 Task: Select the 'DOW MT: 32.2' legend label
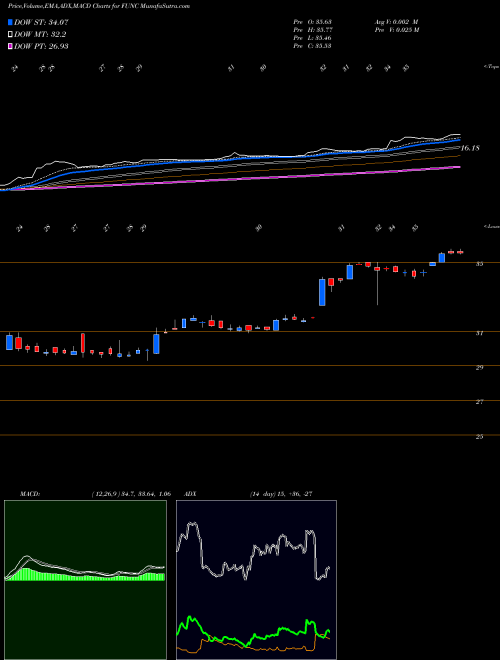pos(40,35)
